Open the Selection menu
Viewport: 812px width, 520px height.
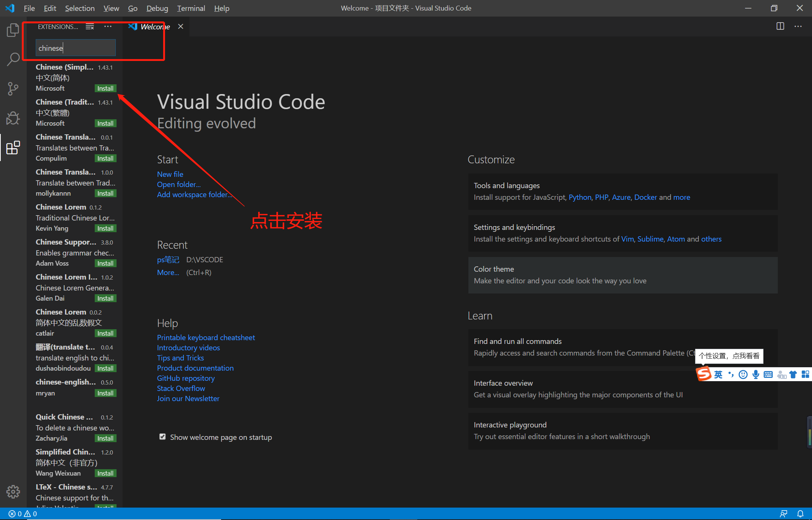[80, 8]
